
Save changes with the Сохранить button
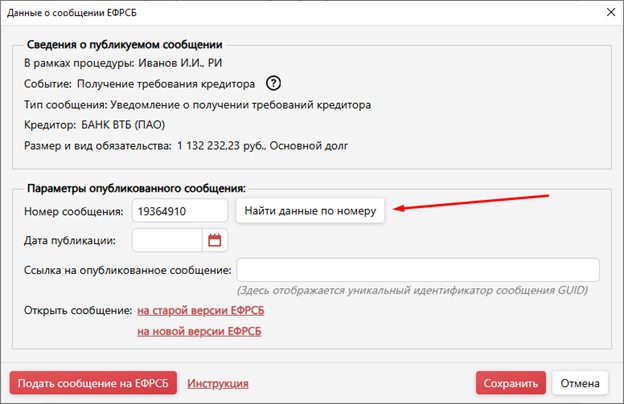511,383
